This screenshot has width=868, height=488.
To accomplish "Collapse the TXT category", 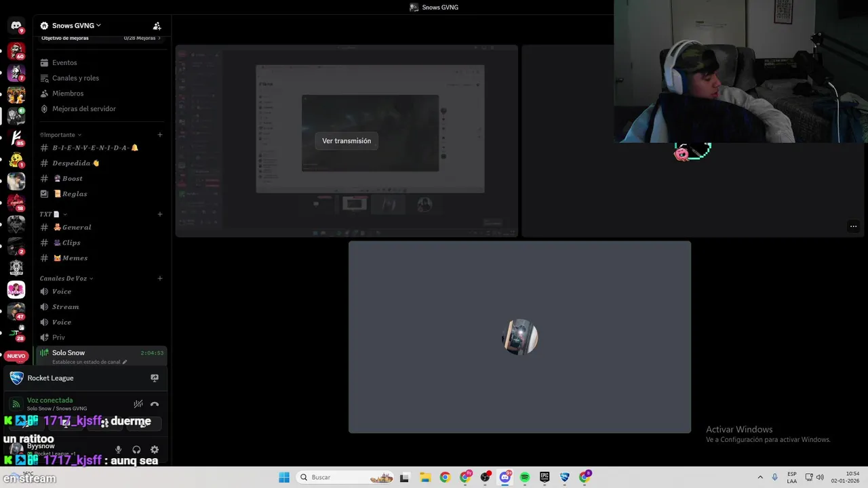I will tap(53, 214).
